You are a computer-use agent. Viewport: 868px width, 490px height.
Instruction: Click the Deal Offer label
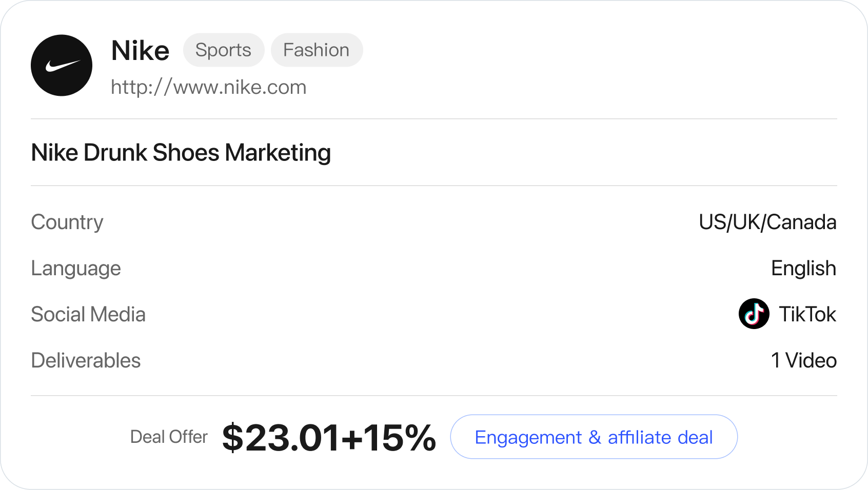pyautogui.click(x=169, y=437)
